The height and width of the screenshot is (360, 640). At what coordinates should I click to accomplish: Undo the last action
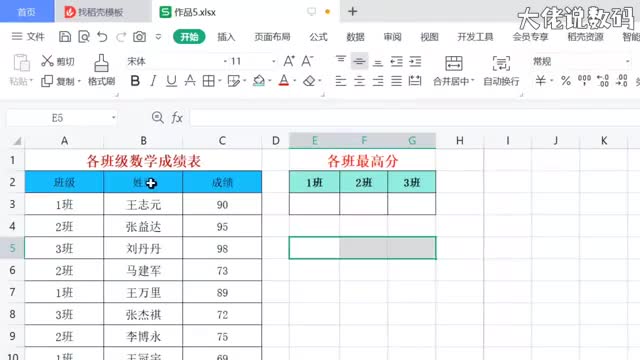tap(102, 37)
